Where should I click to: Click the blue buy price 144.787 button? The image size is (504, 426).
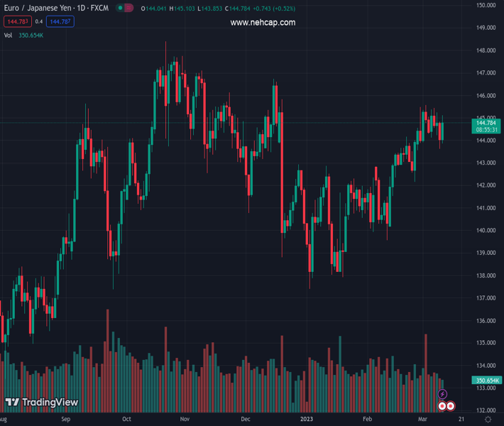click(x=58, y=22)
